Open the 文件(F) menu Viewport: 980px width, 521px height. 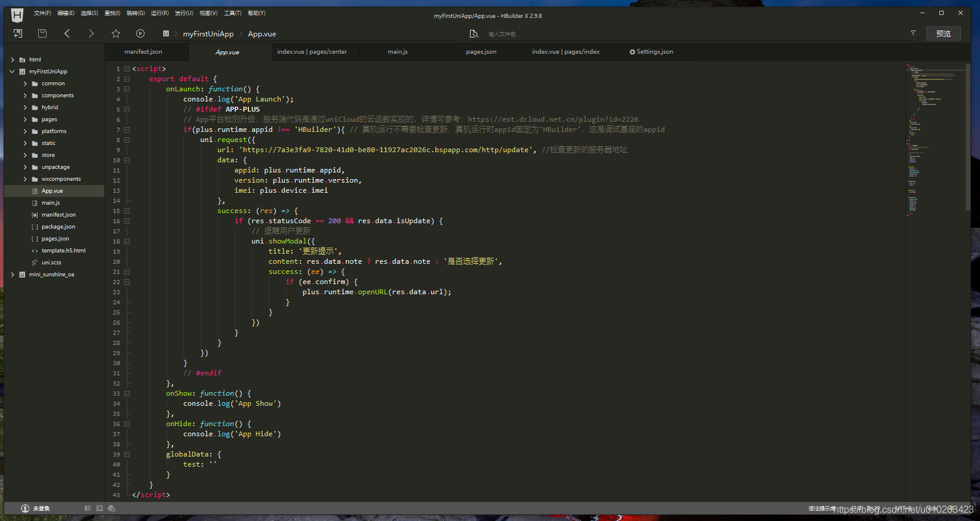click(x=42, y=13)
